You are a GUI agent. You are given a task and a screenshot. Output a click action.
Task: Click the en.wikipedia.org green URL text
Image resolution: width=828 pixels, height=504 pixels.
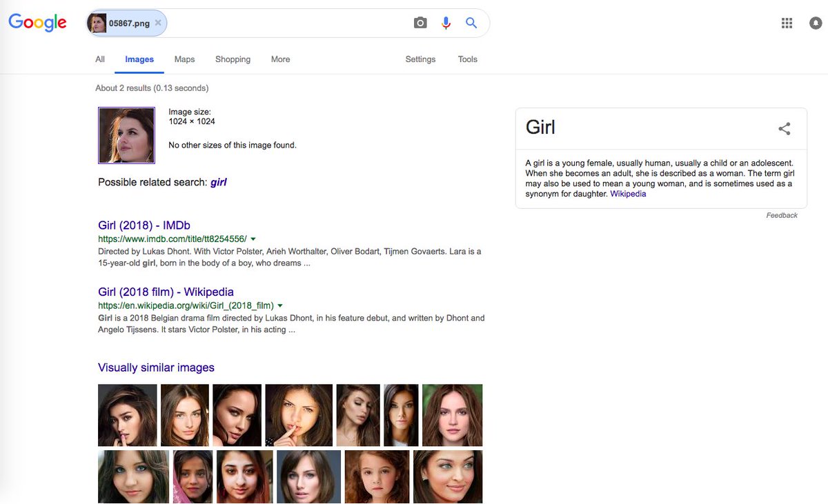click(x=186, y=305)
